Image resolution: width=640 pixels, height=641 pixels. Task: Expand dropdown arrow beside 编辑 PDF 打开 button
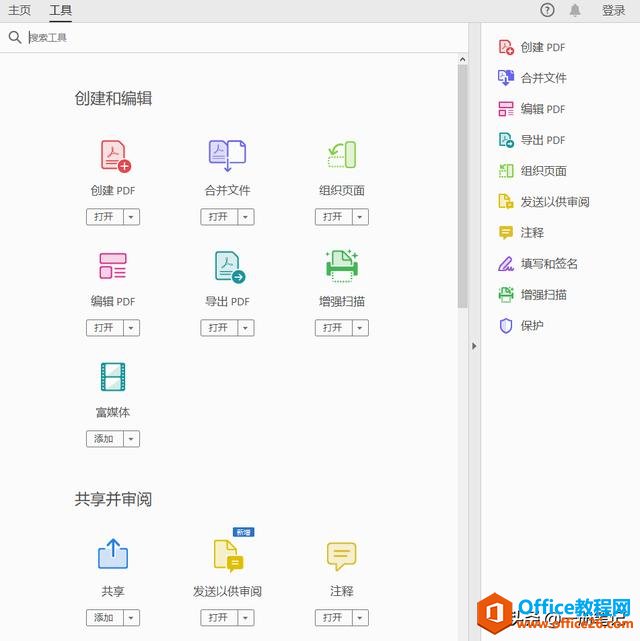pyautogui.click(x=131, y=328)
